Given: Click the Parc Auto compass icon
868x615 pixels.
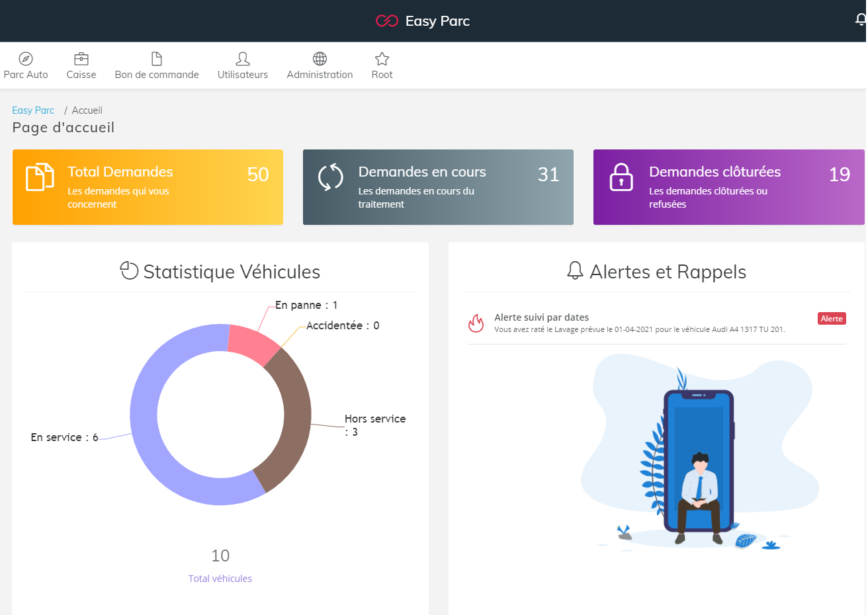Looking at the screenshot, I should pos(26,59).
